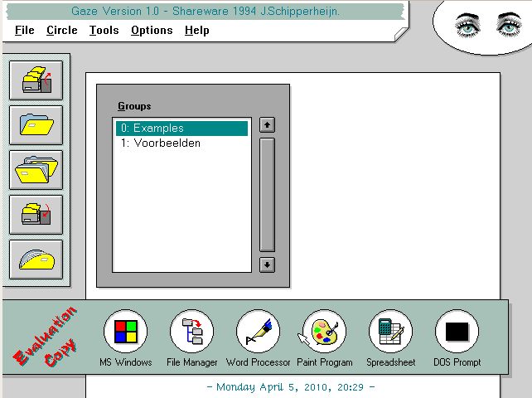Click the MS Windows label text
Image resolution: width=532 pixels, height=398 pixels.
125,362
